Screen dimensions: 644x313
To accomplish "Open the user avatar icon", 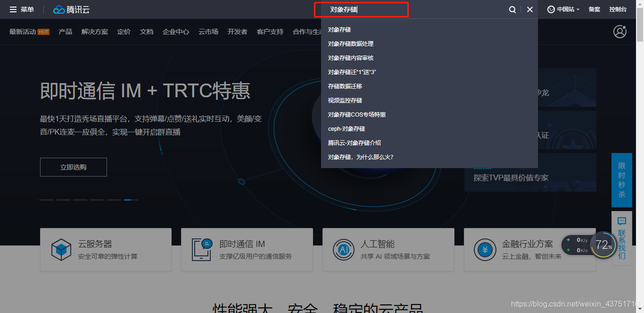I will coord(620,32).
